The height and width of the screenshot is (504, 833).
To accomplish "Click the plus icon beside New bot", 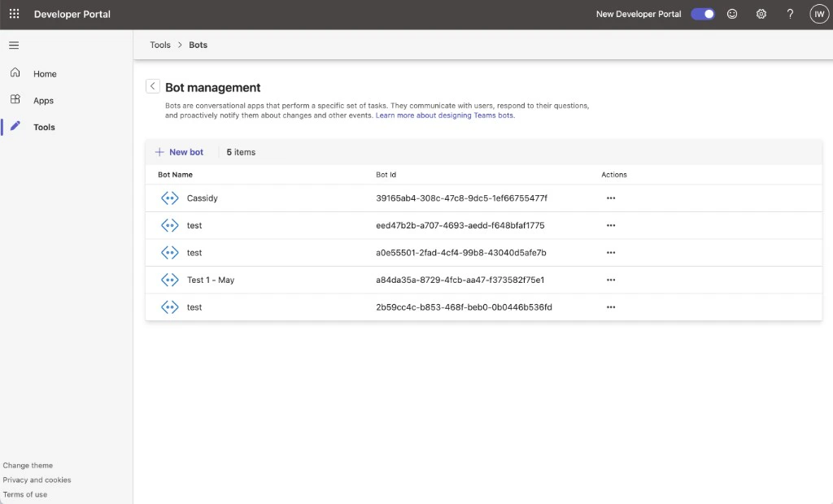I will (159, 152).
